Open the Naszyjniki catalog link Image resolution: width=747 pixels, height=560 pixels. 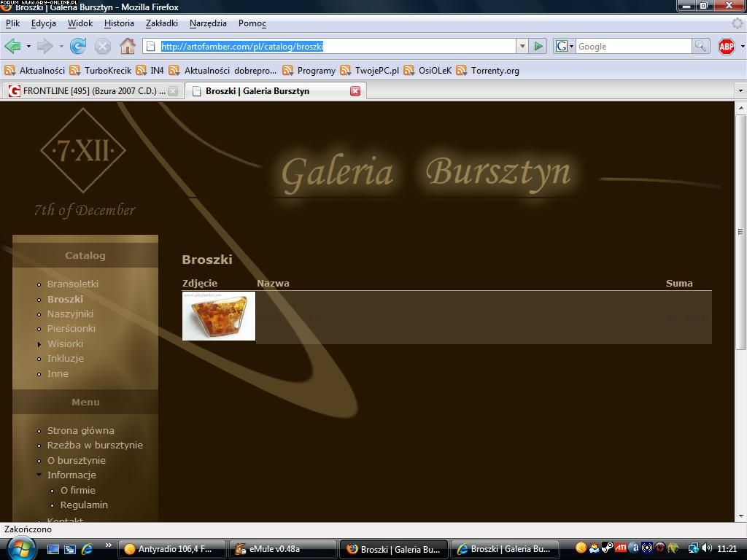(70, 314)
